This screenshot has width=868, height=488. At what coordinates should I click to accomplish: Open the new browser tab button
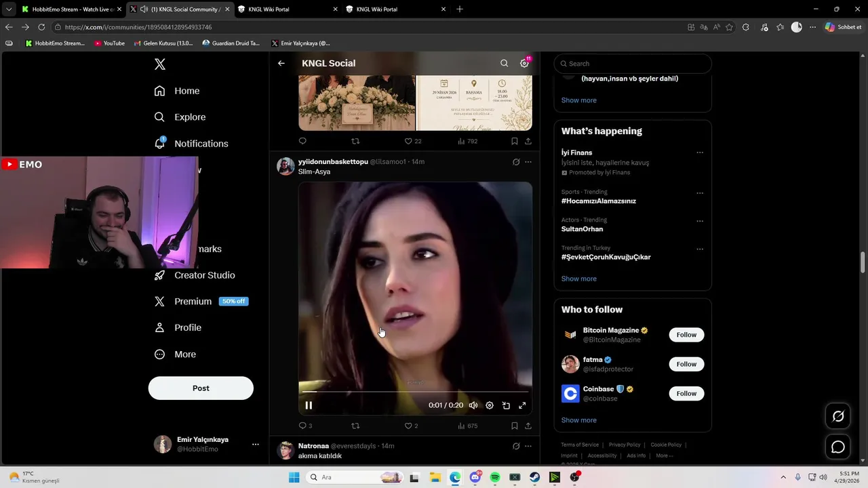pyautogui.click(x=460, y=9)
